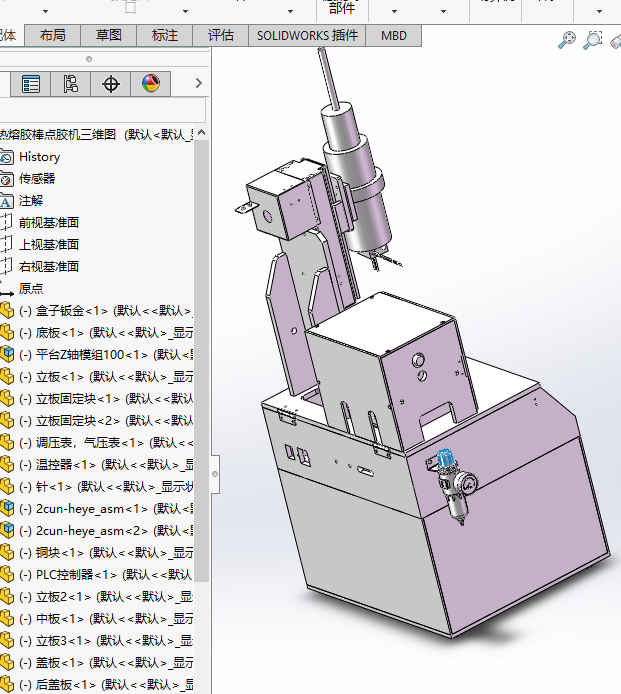Select the 注解 annotations item
This screenshot has width=621, height=694.
(31, 200)
